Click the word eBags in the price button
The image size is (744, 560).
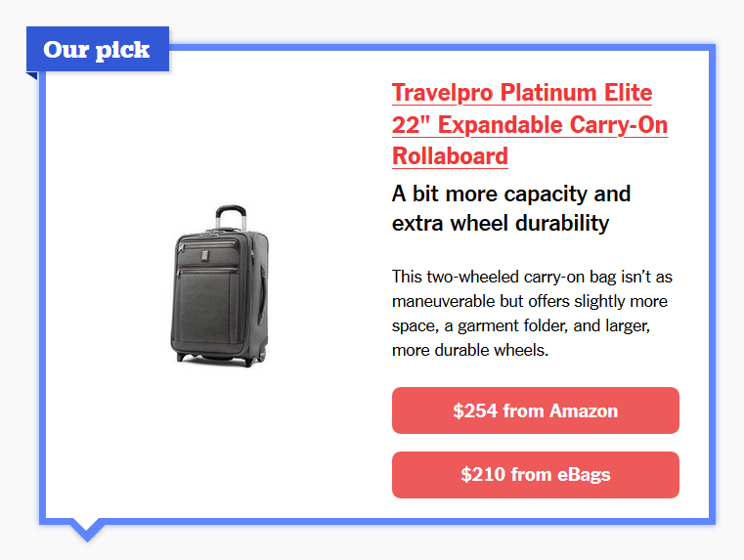click(584, 475)
